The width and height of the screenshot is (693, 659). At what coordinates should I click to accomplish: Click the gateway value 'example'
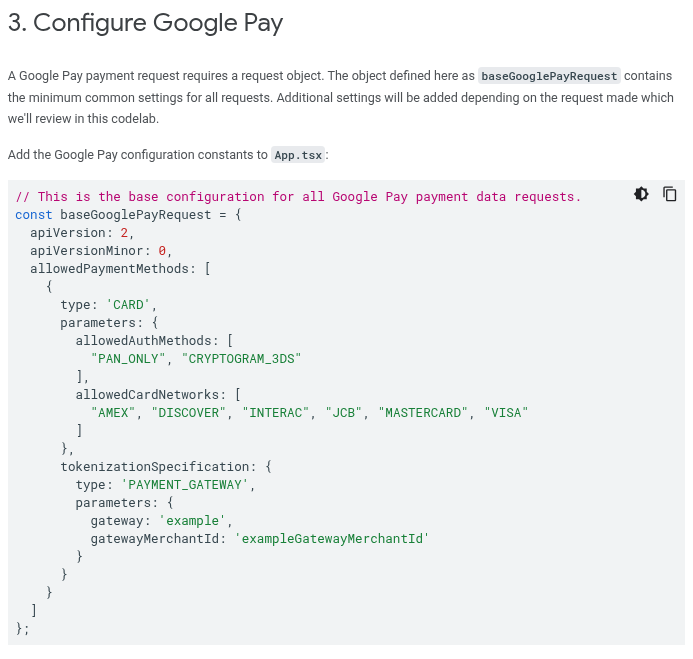click(x=193, y=521)
